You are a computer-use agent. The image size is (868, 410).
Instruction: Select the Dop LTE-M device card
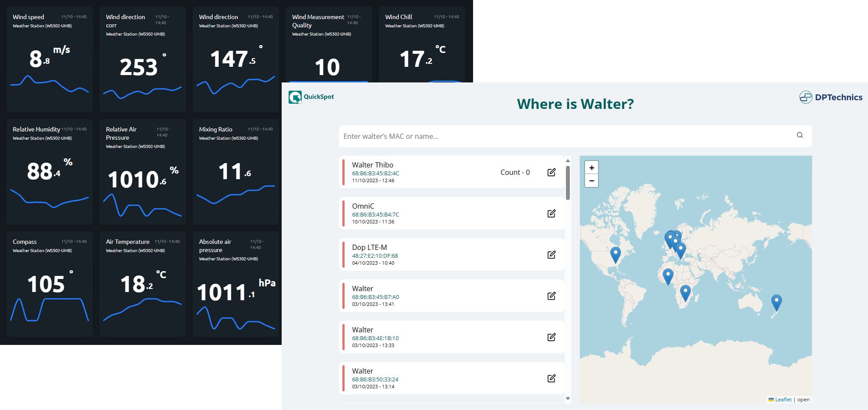coord(451,255)
